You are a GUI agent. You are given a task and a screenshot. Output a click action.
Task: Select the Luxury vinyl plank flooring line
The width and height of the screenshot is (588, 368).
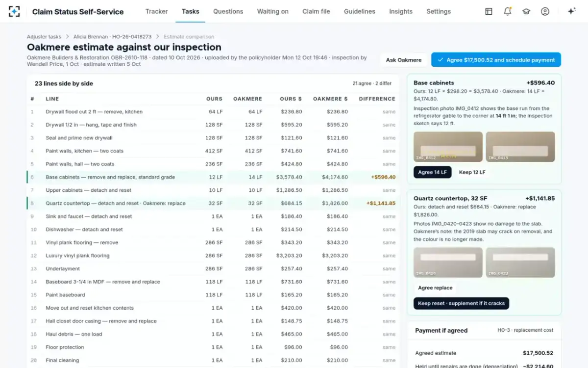coord(77,256)
